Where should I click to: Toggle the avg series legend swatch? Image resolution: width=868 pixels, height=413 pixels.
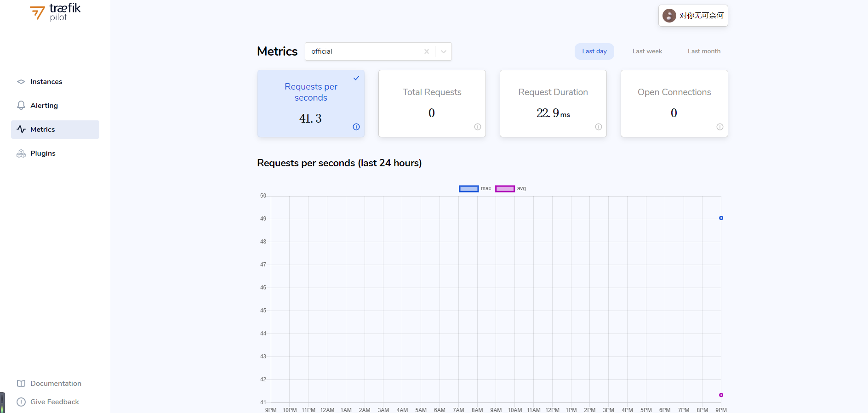(x=505, y=189)
